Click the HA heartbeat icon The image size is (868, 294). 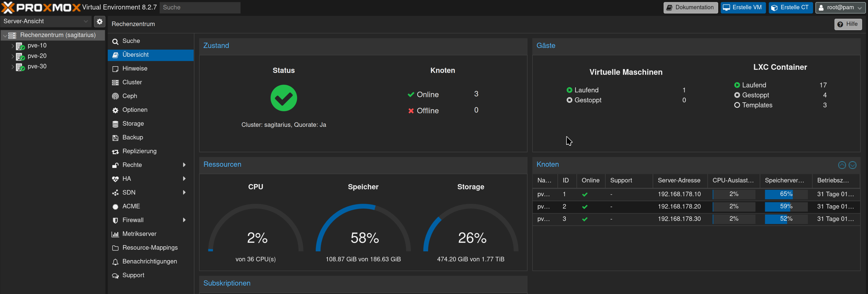[x=115, y=179]
